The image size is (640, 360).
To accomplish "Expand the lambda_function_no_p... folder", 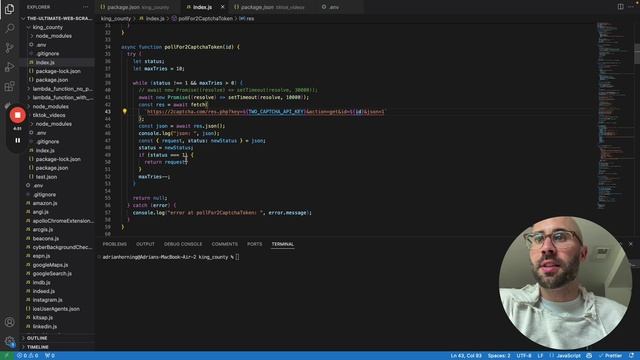I will 61,89.
